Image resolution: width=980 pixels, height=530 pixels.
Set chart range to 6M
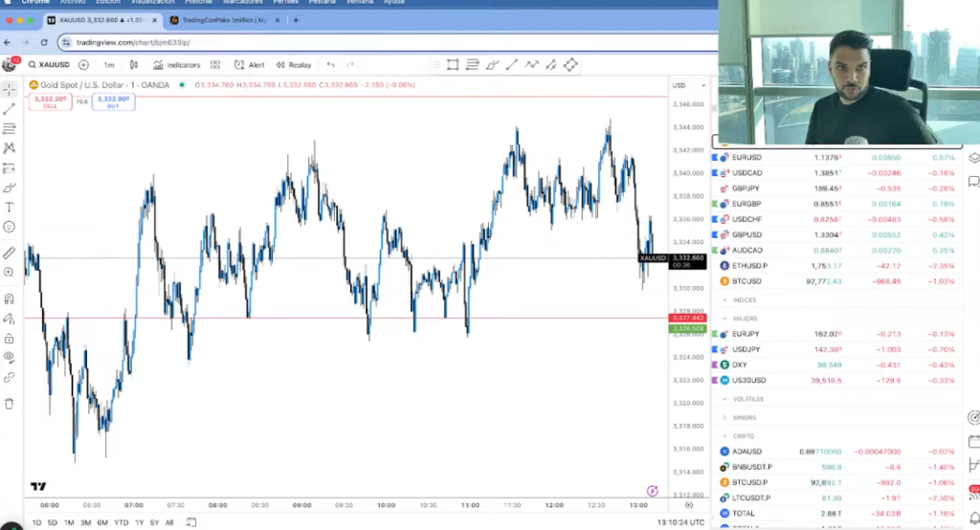click(102, 522)
